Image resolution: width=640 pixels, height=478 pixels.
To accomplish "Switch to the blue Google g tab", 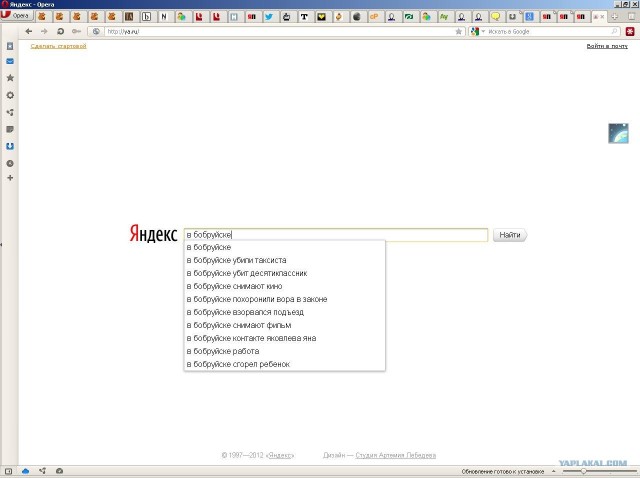I will [529, 17].
